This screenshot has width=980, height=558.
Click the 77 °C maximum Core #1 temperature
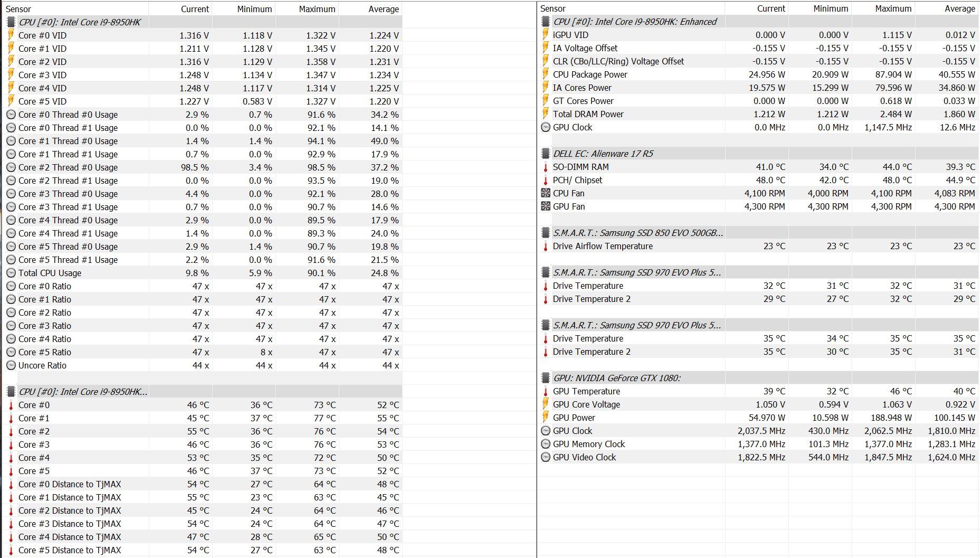pyautogui.click(x=325, y=418)
